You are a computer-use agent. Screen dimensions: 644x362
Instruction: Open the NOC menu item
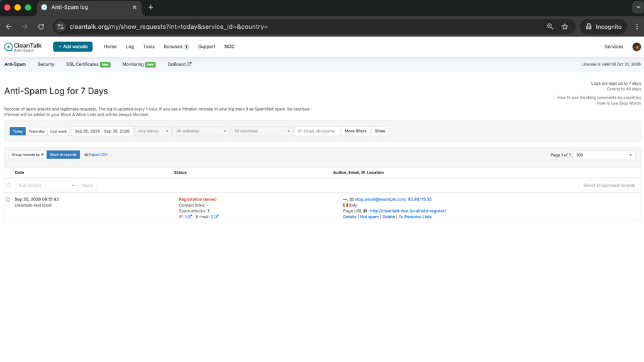[230, 47]
